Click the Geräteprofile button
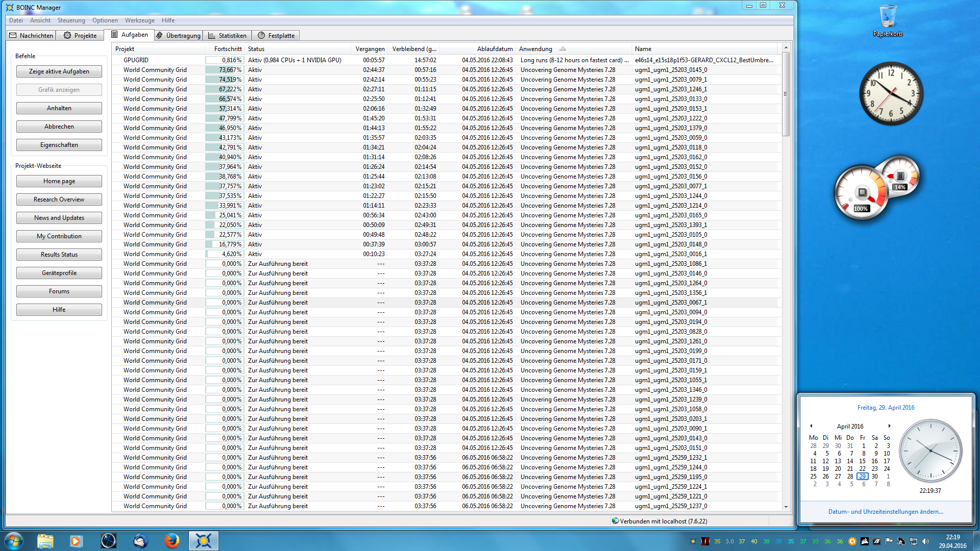980x551 pixels. click(59, 273)
